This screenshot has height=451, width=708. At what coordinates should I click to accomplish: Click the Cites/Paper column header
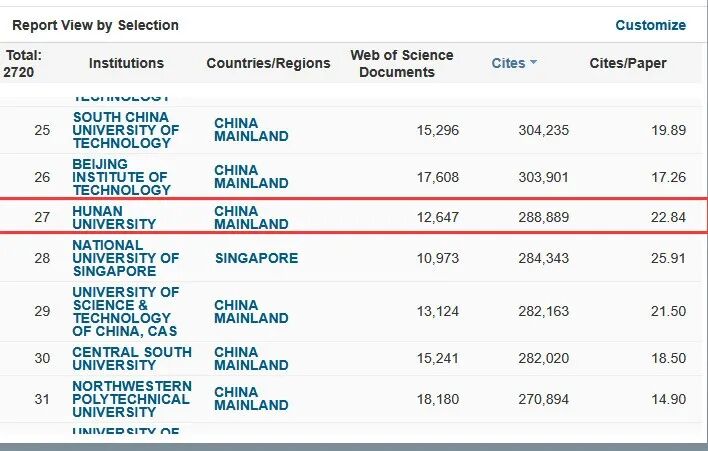(628, 63)
